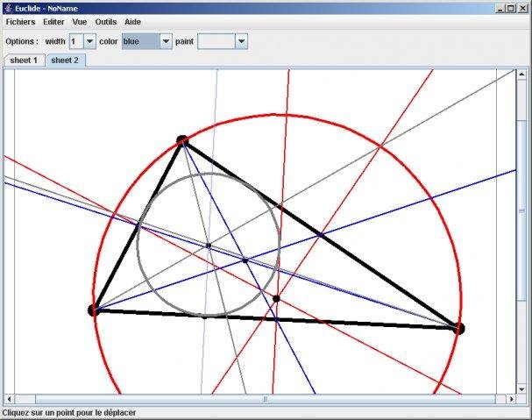Click the vertical scrollbar up arrow

(521, 75)
